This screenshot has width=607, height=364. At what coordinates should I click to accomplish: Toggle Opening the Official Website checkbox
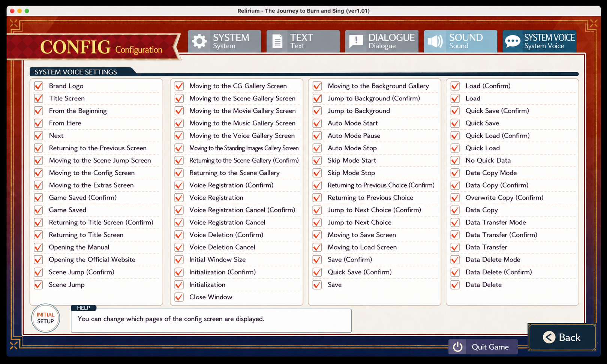(38, 260)
